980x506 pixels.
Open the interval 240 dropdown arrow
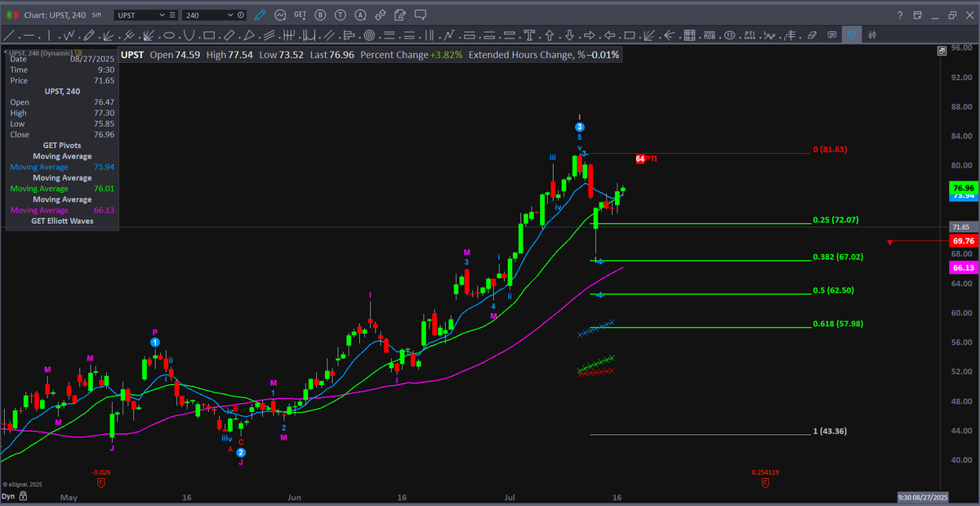click(x=230, y=15)
